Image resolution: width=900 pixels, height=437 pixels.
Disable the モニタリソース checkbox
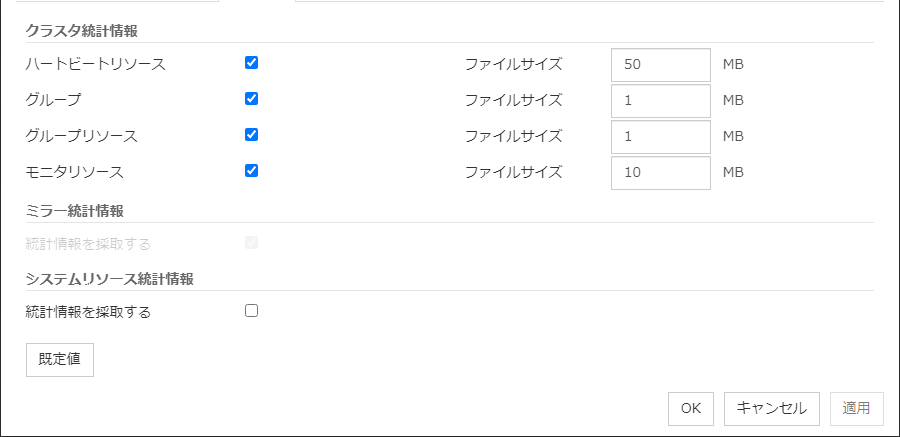(251, 171)
